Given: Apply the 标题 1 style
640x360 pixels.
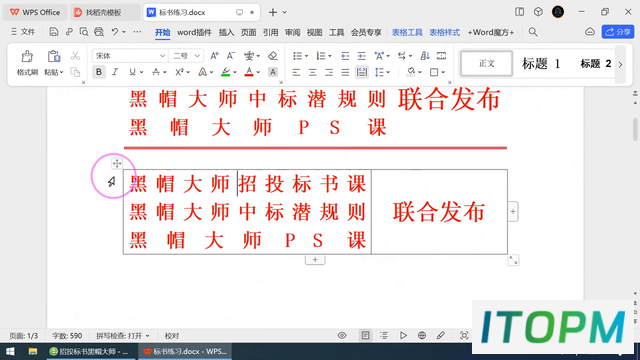Looking at the screenshot, I should click(541, 64).
